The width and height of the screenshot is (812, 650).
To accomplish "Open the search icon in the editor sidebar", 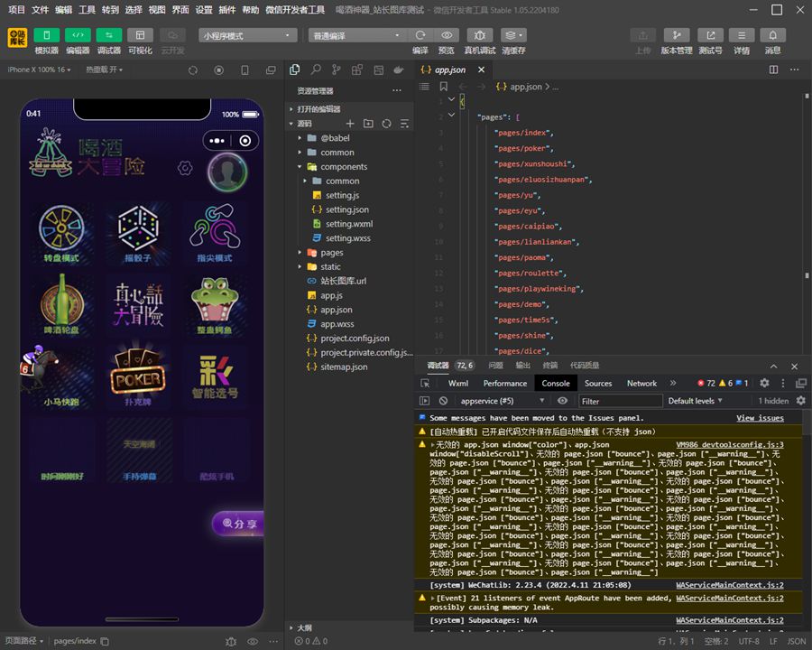I will coord(315,70).
